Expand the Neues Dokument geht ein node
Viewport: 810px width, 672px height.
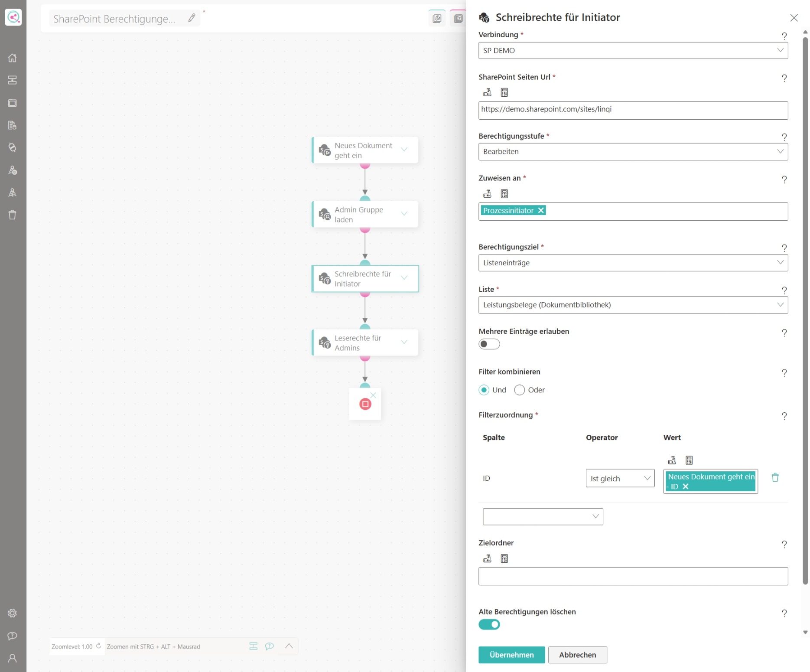tap(404, 150)
